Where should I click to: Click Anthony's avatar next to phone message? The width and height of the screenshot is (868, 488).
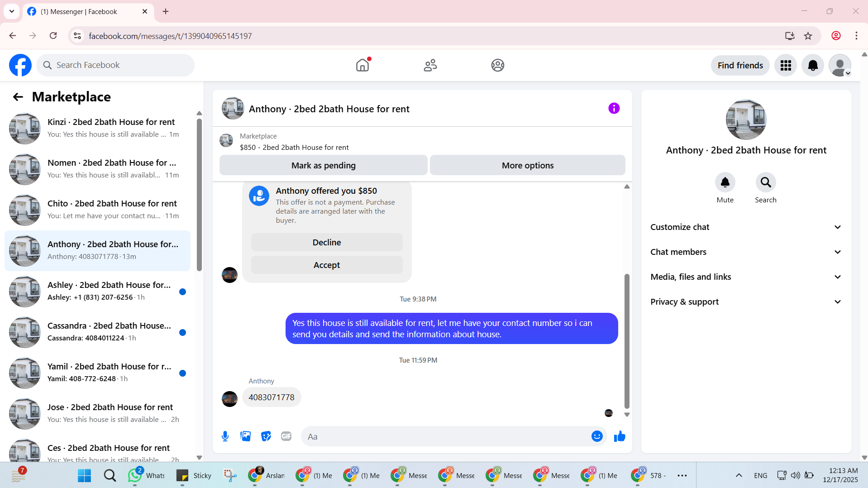229,399
